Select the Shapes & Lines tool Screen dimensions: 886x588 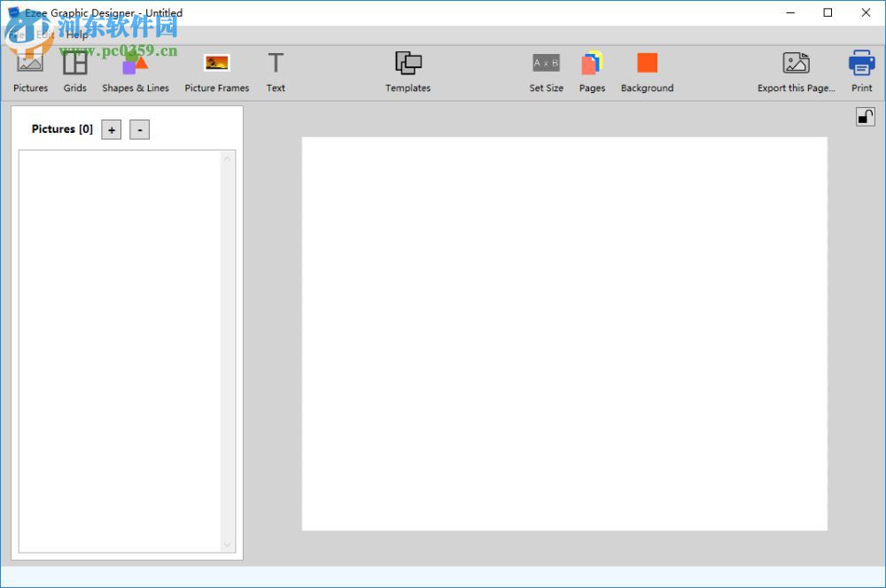coord(135,71)
